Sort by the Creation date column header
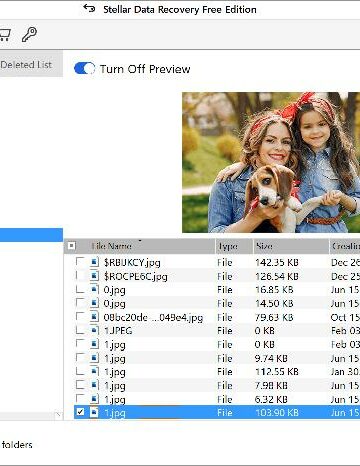 click(346, 246)
